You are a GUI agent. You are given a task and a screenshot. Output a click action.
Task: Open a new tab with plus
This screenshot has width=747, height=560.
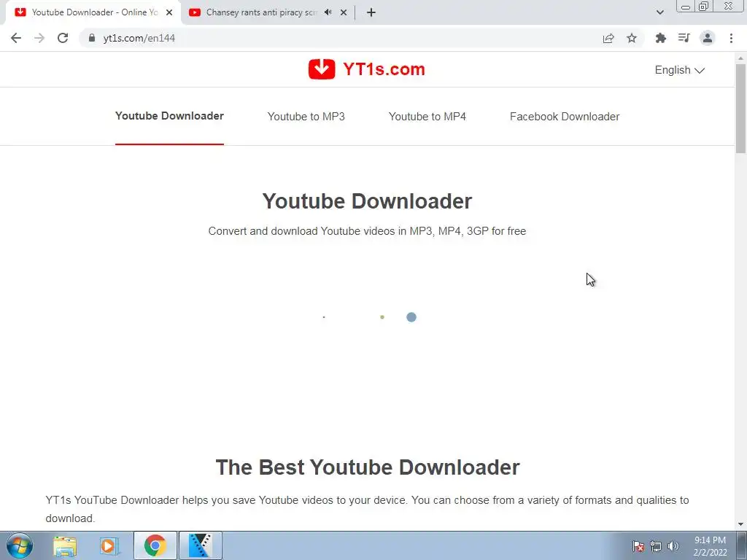pyautogui.click(x=371, y=12)
